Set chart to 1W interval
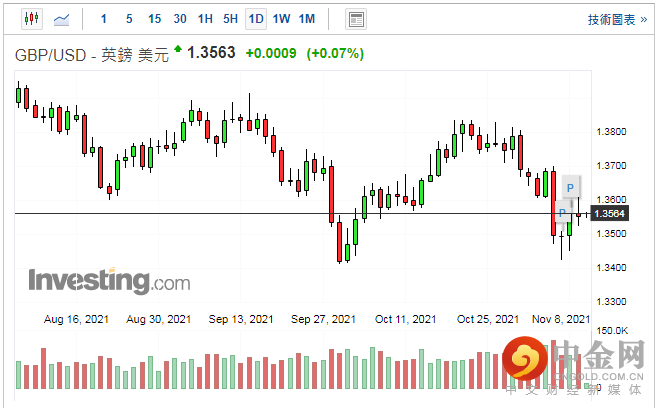659x408 pixels. coord(282,19)
